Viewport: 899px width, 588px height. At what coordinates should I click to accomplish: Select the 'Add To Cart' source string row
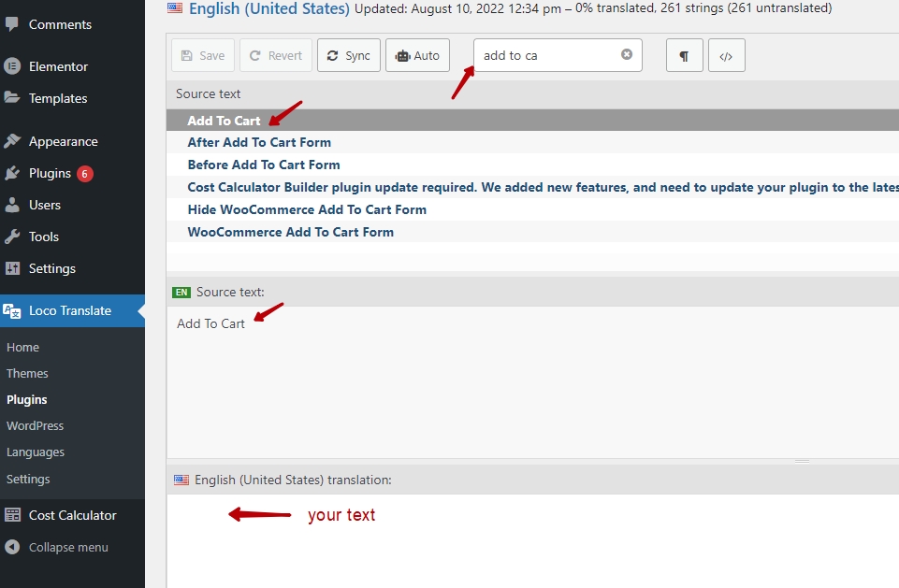(532, 121)
